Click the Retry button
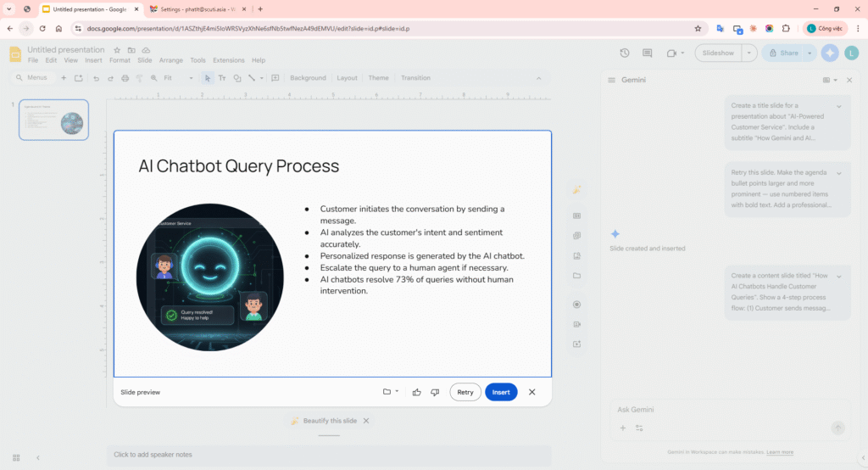The width and height of the screenshot is (868, 470). coord(465,392)
